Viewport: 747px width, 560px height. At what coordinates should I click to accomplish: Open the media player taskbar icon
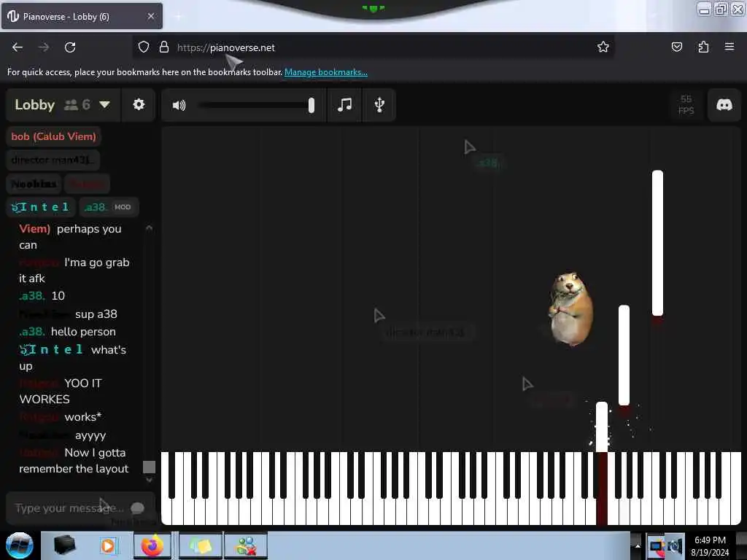108,545
